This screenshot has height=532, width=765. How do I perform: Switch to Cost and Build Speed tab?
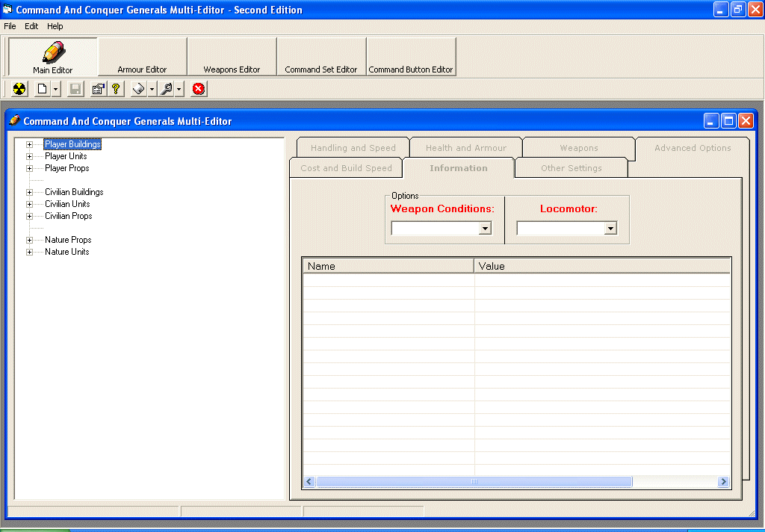(x=346, y=168)
